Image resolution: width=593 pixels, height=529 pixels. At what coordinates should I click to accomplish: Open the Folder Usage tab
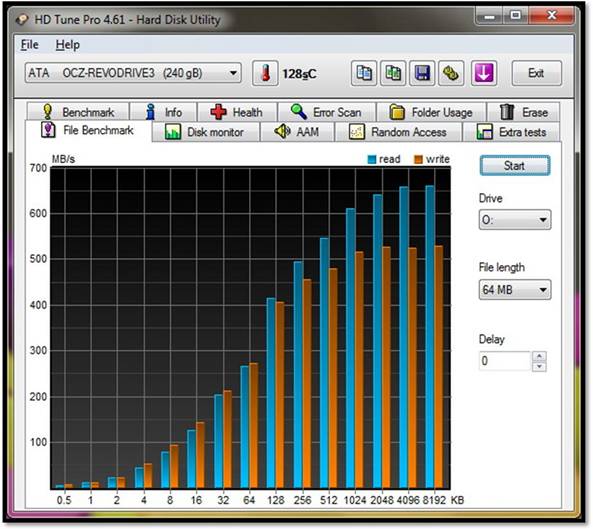point(431,112)
